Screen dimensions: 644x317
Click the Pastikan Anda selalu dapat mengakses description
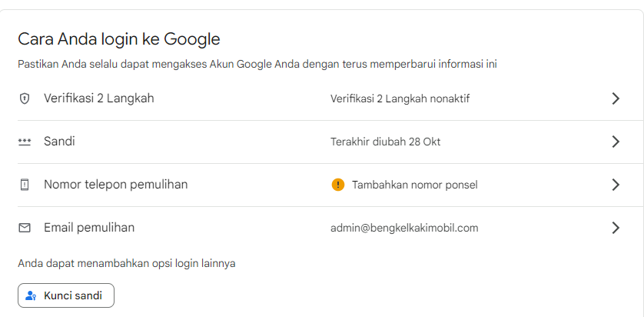[x=257, y=65]
